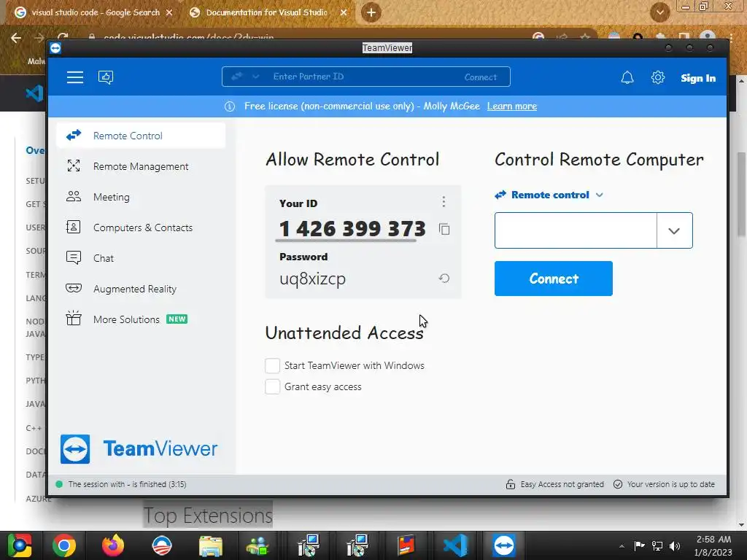Open Augmented Reality section
This screenshot has height=560, width=747.
[141, 289]
